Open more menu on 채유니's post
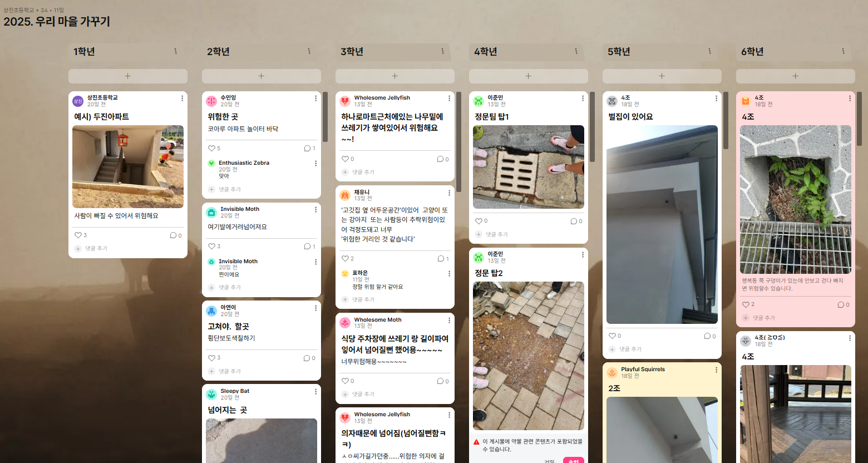Image resolution: width=868 pixels, height=463 pixels. pyautogui.click(x=449, y=193)
